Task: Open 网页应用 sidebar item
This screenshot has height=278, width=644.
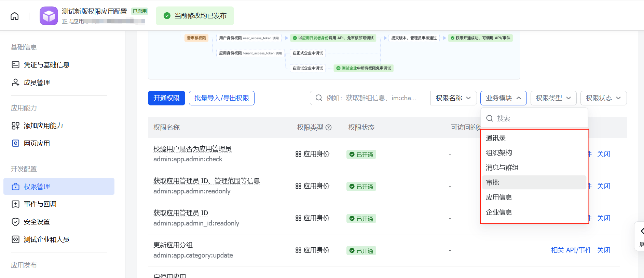Action: (x=37, y=143)
